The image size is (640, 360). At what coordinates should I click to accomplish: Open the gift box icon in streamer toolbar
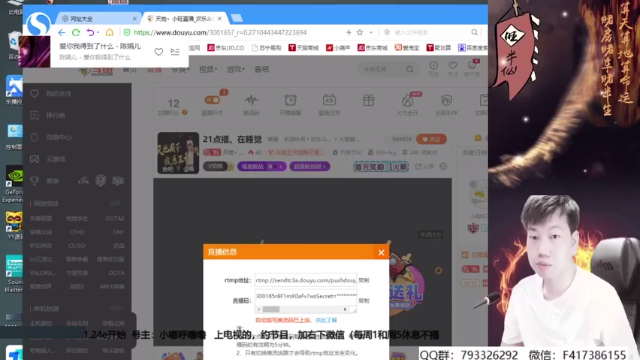tap(369, 100)
